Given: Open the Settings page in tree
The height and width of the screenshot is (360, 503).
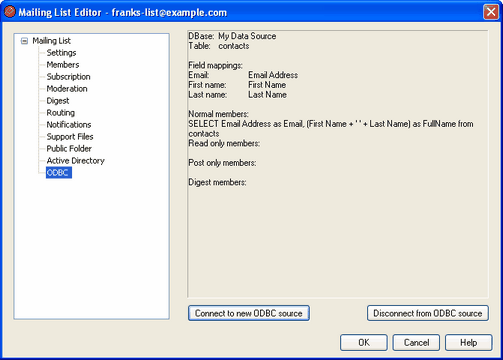Looking at the screenshot, I should 61,53.
